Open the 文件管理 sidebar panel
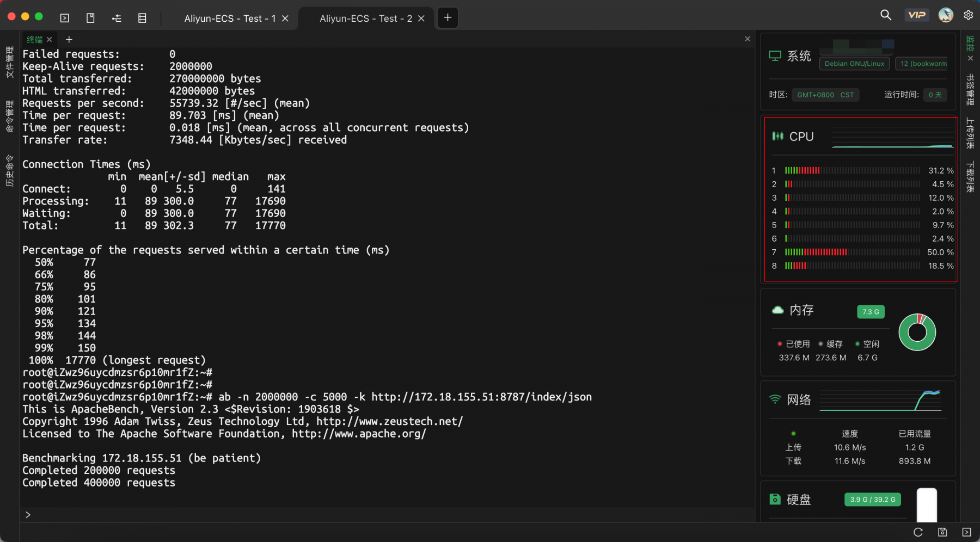The width and height of the screenshot is (980, 542). (x=9, y=62)
